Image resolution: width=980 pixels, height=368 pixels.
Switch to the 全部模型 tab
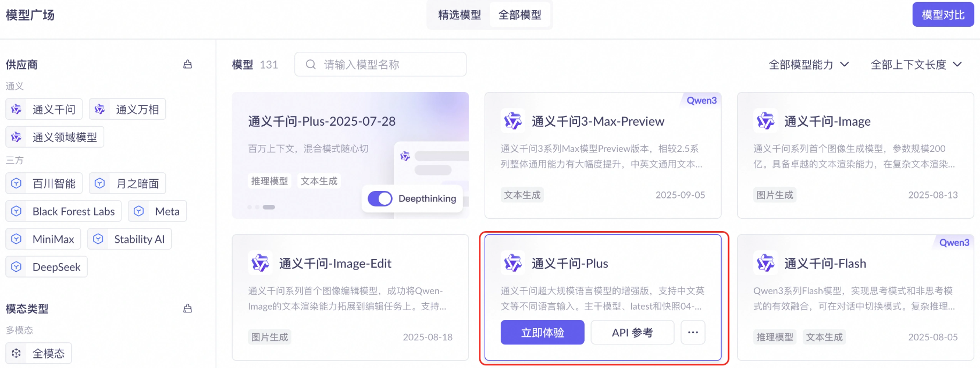pos(520,15)
